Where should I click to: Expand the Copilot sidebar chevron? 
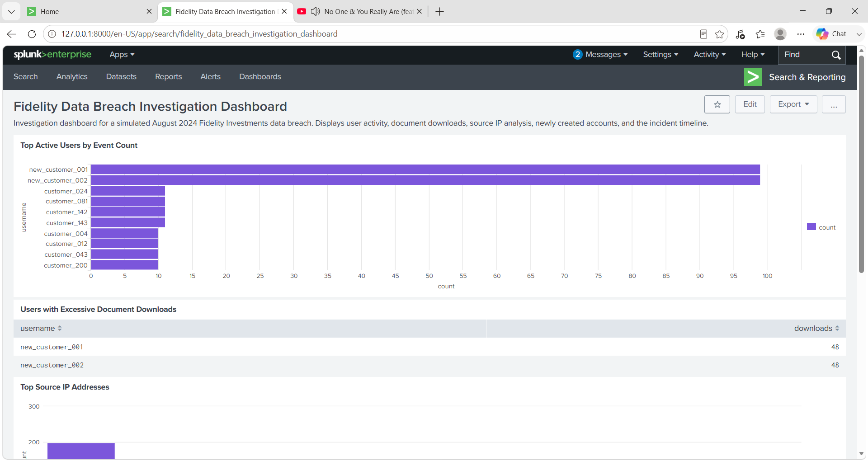point(859,34)
